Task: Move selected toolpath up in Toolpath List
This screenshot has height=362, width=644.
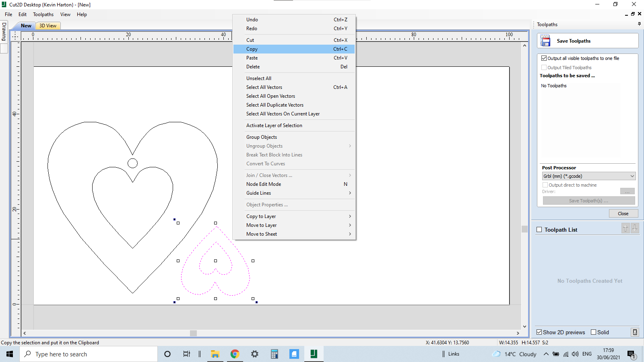Action: (x=625, y=228)
